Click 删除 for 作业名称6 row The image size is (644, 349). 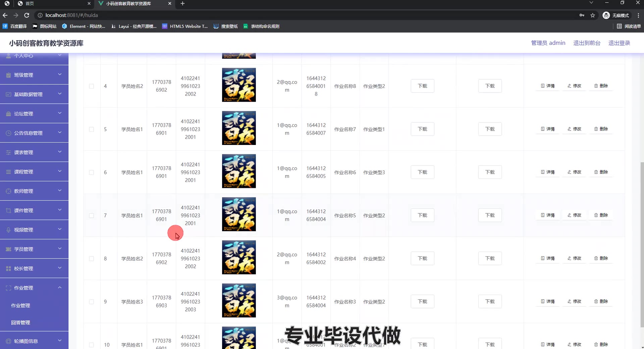tap(601, 172)
